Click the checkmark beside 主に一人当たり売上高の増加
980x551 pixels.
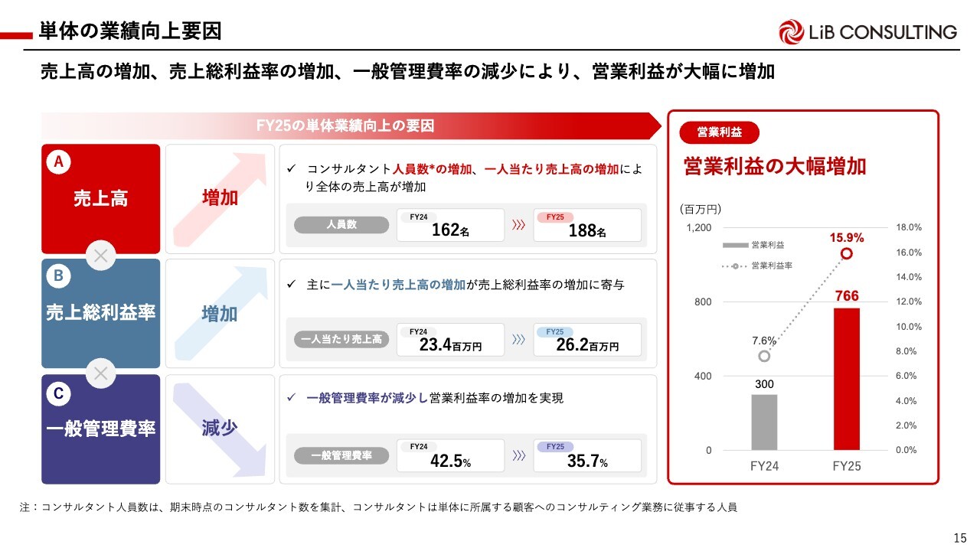(291, 285)
